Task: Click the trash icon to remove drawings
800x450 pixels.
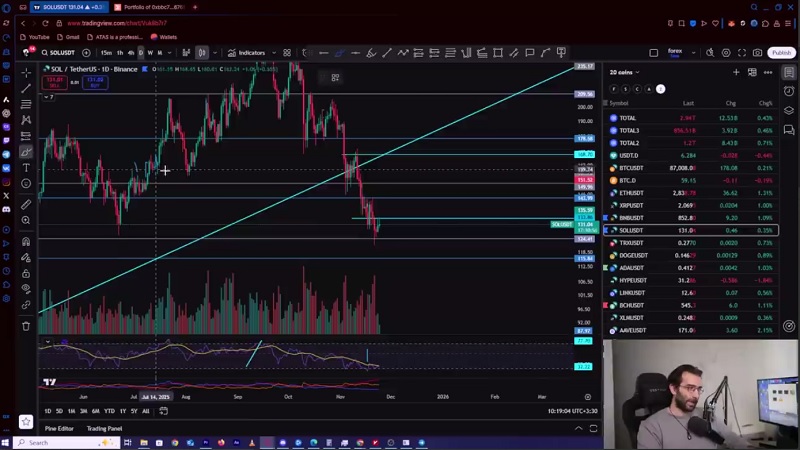Action: tap(26, 325)
